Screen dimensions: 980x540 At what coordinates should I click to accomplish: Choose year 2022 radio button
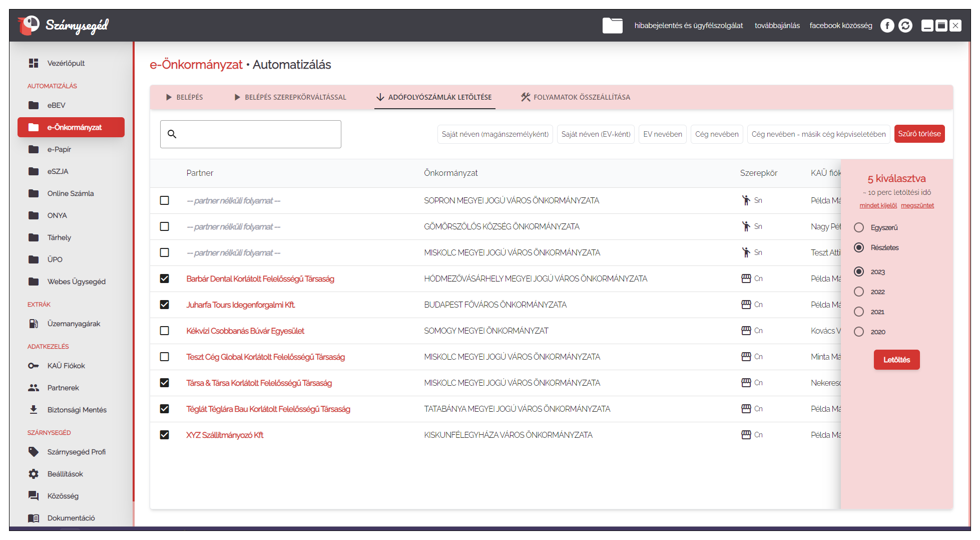point(859,292)
